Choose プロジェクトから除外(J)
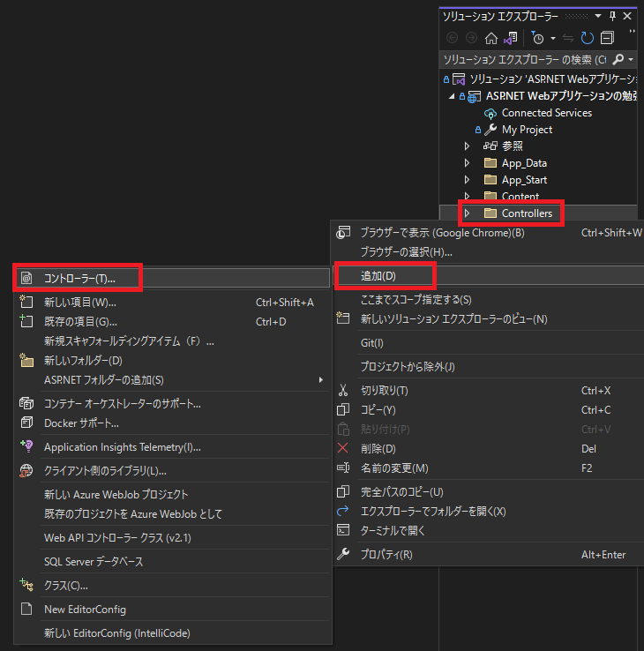 click(488, 367)
